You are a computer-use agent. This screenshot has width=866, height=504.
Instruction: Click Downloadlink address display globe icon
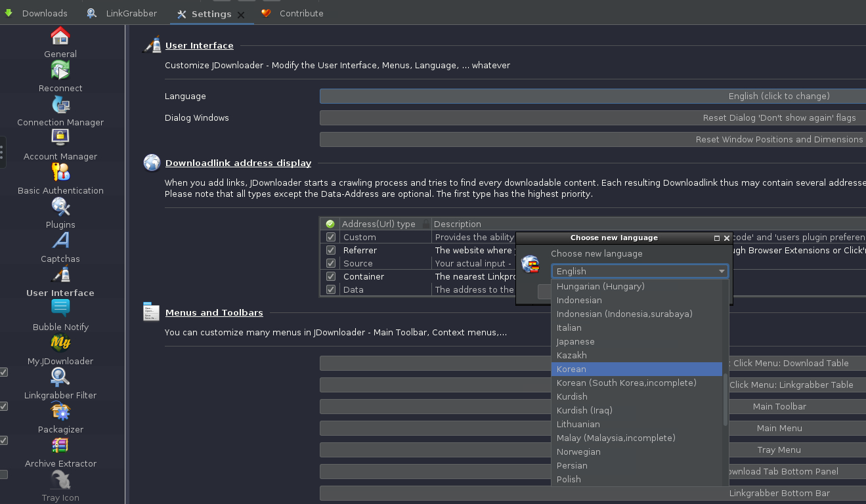[x=152, y=163]
